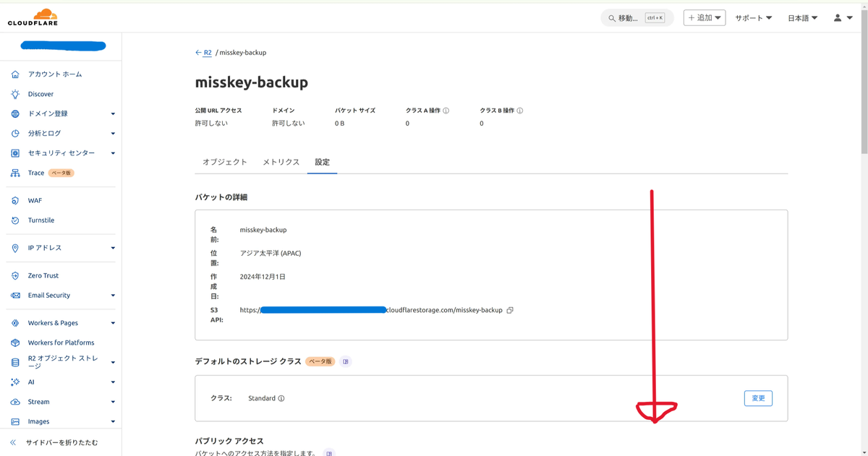Click the Zero Trust icon
The image size is (868, 456).
coord(15,276)
